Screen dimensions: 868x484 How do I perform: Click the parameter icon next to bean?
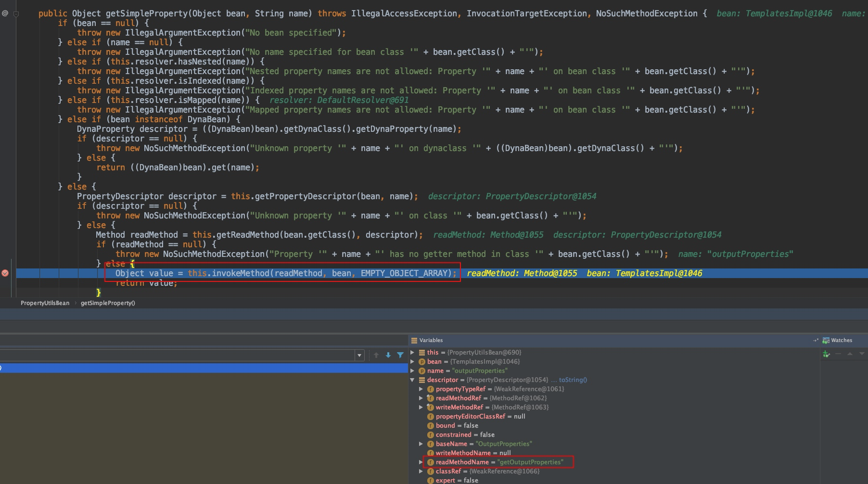pos(422,362)
